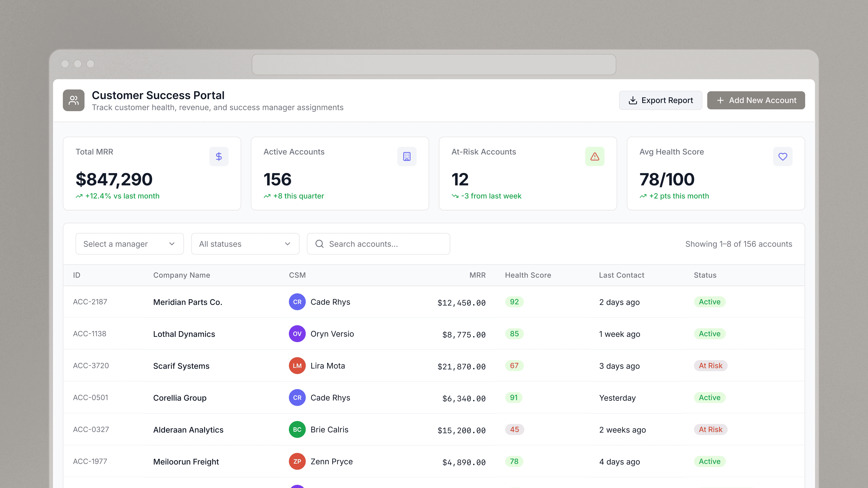Click BC avatar for Brie Calris

click(x=297, y=429)
